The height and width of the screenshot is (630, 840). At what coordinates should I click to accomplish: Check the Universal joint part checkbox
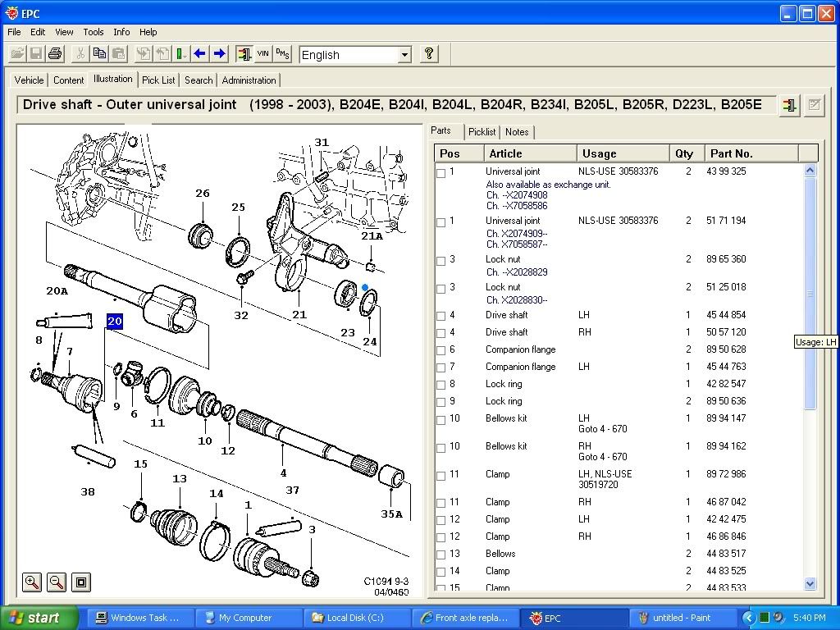point(441,172)
